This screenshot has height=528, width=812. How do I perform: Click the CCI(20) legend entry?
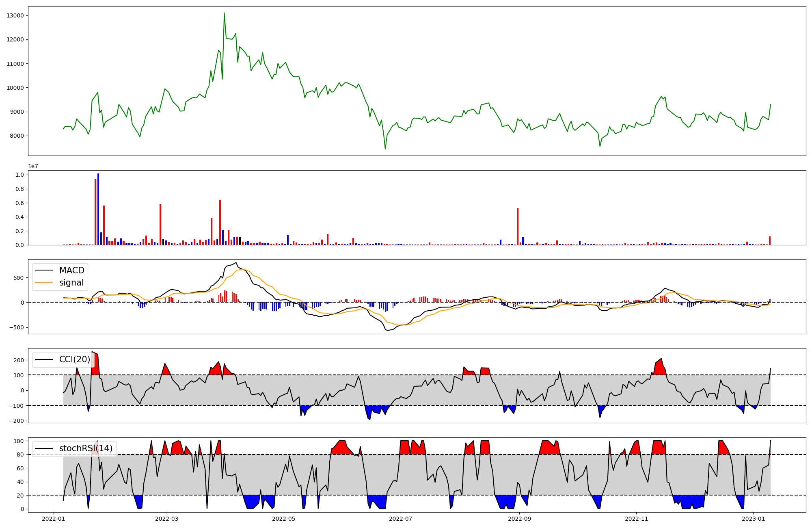(74, 359)
